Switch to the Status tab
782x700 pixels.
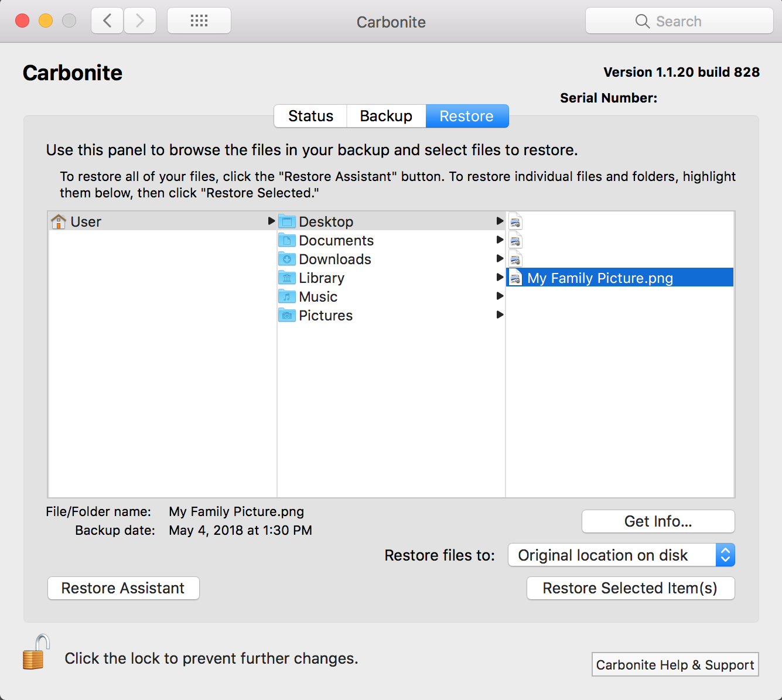(310, 116)
